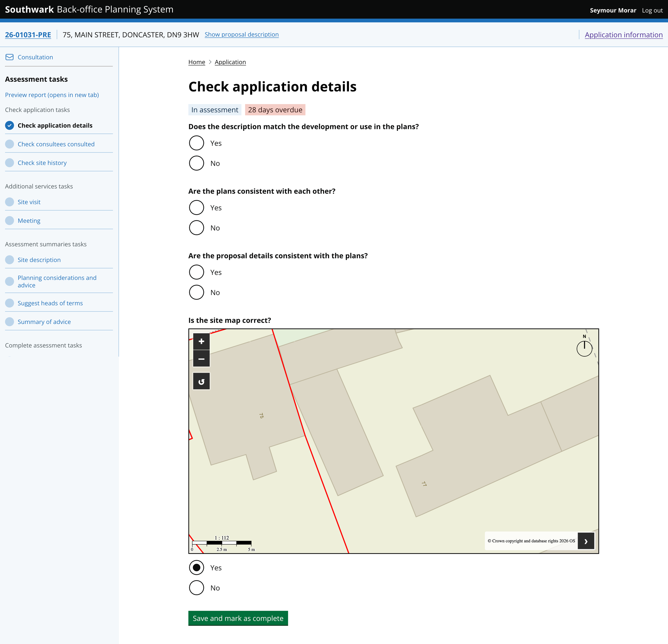This screenshot has height=644, width=668.
Task: Expand the map attribution chevron near the copyright notice
Action: click(586, 541)
